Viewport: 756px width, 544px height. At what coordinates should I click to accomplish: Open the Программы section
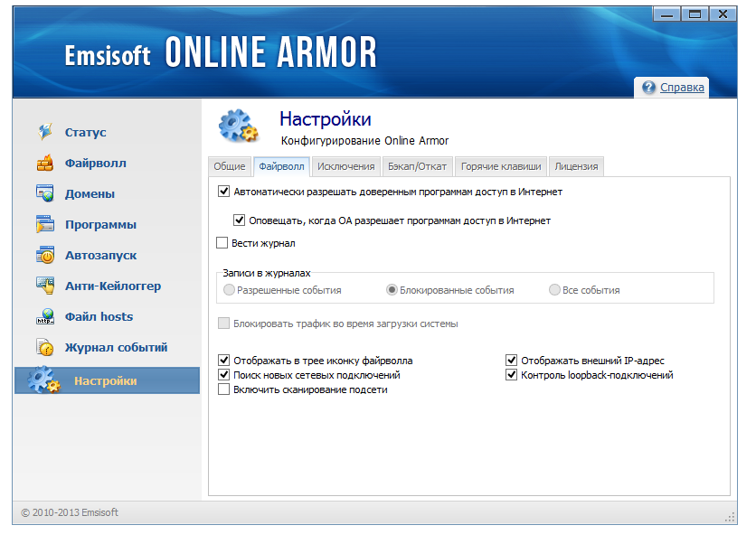coord(100,224)
